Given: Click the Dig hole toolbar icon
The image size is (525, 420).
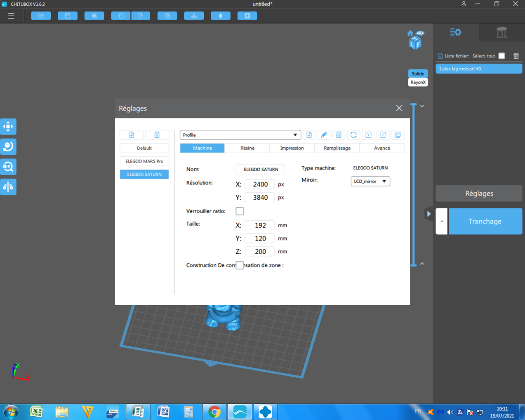Looking at the screenshot, I should coord(247,16).
